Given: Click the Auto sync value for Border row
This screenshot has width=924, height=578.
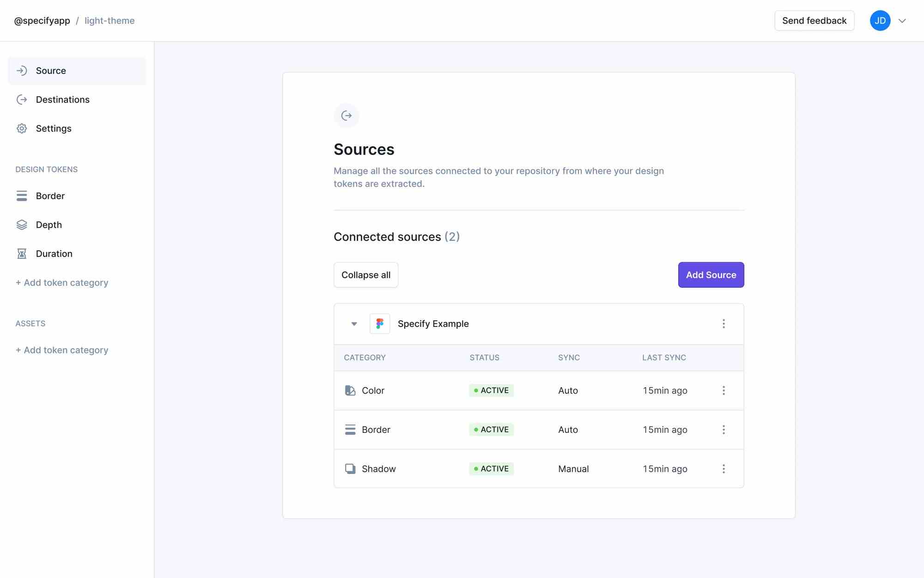Looking at the screenshot, I should 568,430.
